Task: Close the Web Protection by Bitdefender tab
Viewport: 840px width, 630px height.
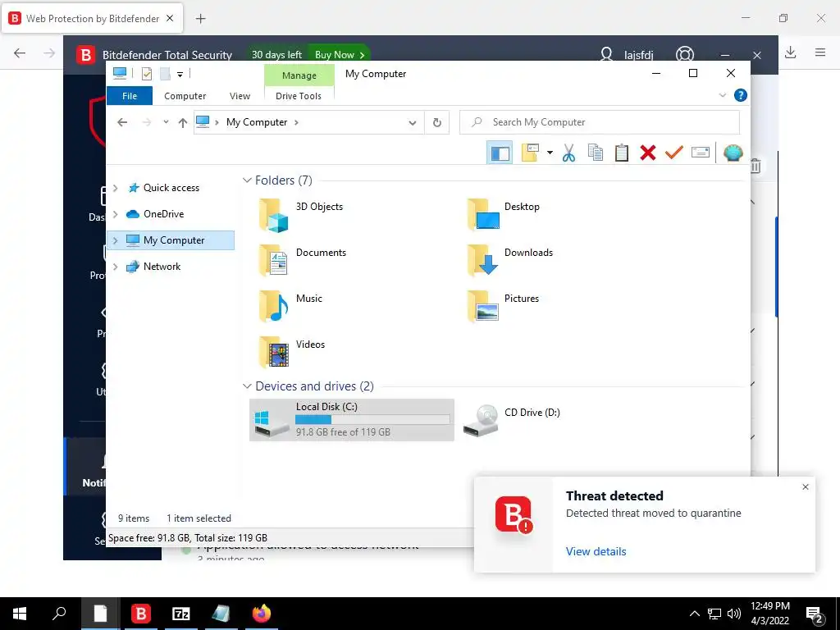Action: [170, 18]
